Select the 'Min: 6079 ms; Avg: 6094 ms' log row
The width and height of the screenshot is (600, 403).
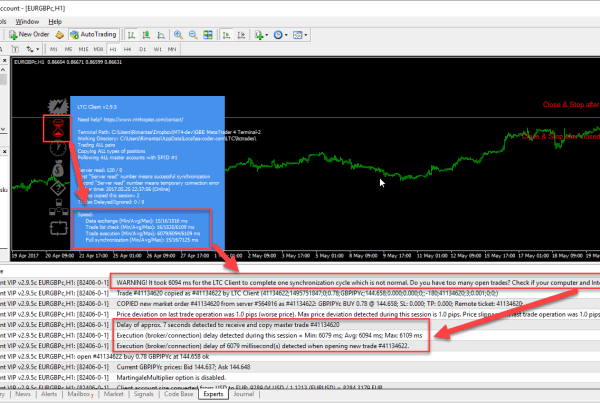(x=300, y=335)
